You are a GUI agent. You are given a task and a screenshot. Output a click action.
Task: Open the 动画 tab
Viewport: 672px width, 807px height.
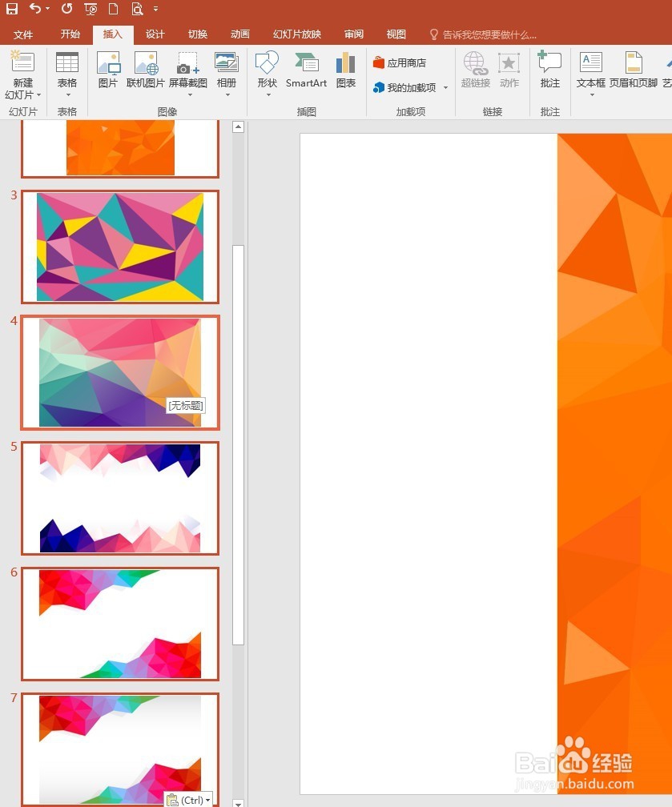240,34
